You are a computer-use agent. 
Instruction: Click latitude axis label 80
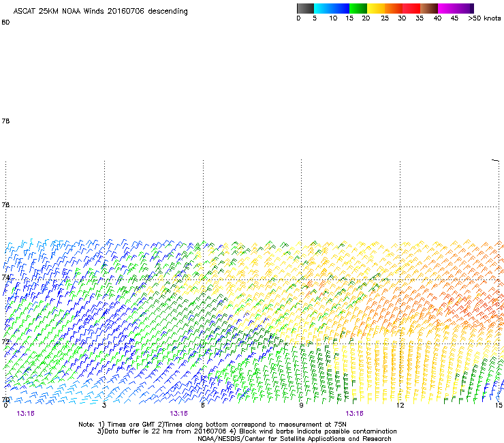coord(5,22)
